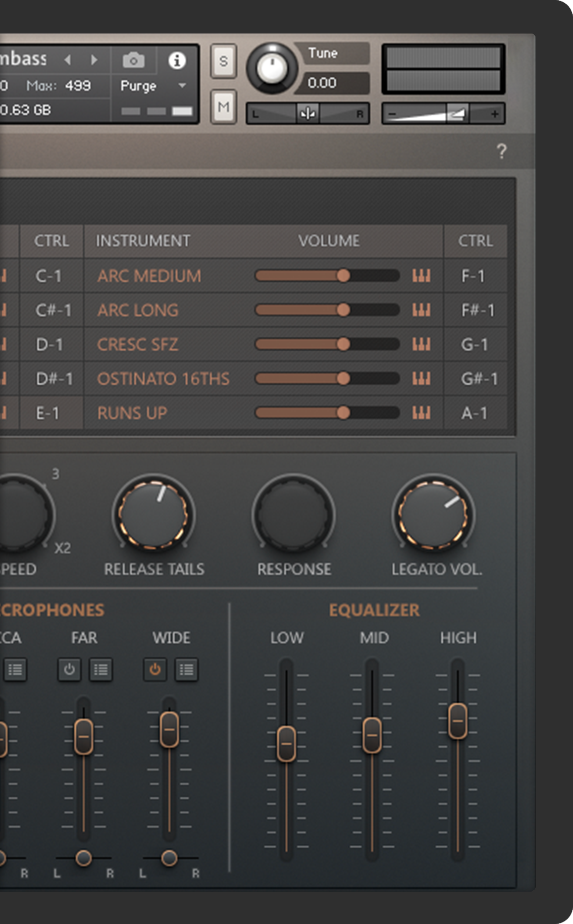Click the camera snapshot icon
The width and height of the screenshot is (573, 924).
click(x=133, y=61)
